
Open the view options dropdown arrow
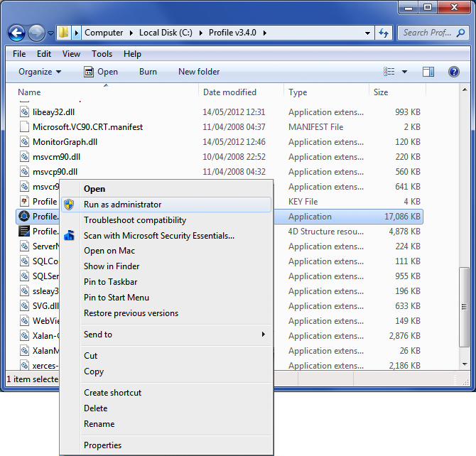(x=404, y=72)
